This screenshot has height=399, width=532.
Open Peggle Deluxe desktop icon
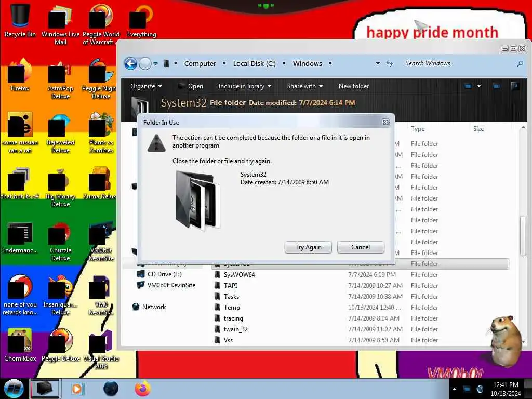pyautogui.click(x=60, y=345)
